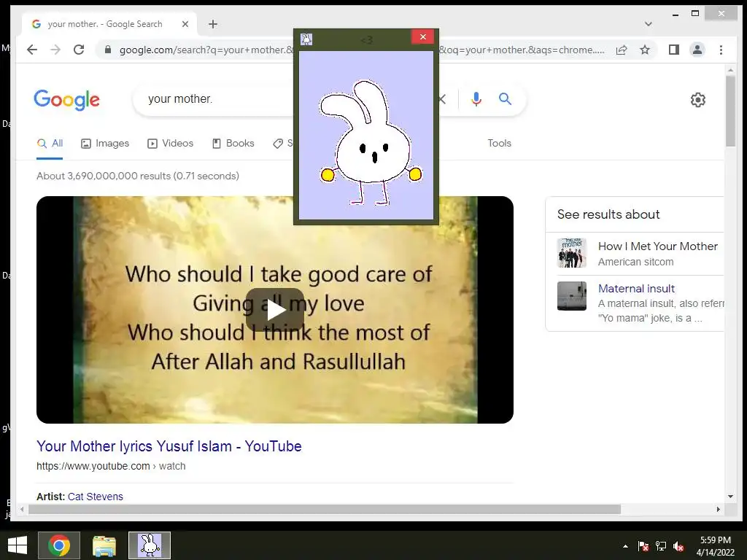This screenshot has height=560, width=747.
Task: Go back to the previous page in Chrome
Action: (x=32, y=50)
